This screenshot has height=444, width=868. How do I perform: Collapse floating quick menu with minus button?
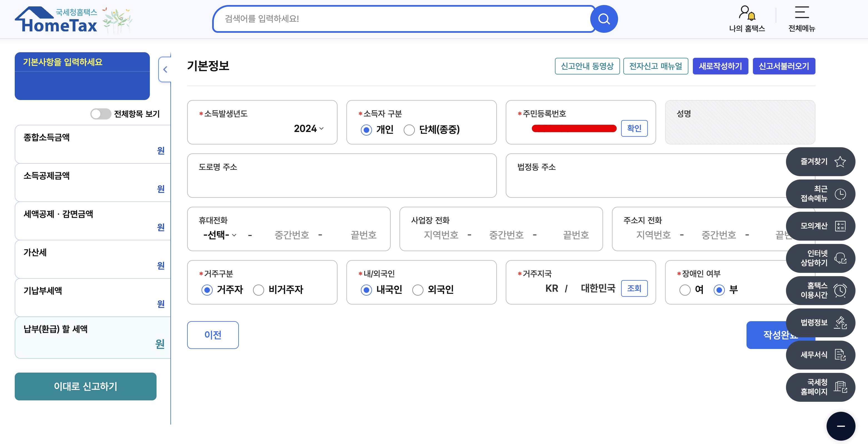(x=840, y=426)
